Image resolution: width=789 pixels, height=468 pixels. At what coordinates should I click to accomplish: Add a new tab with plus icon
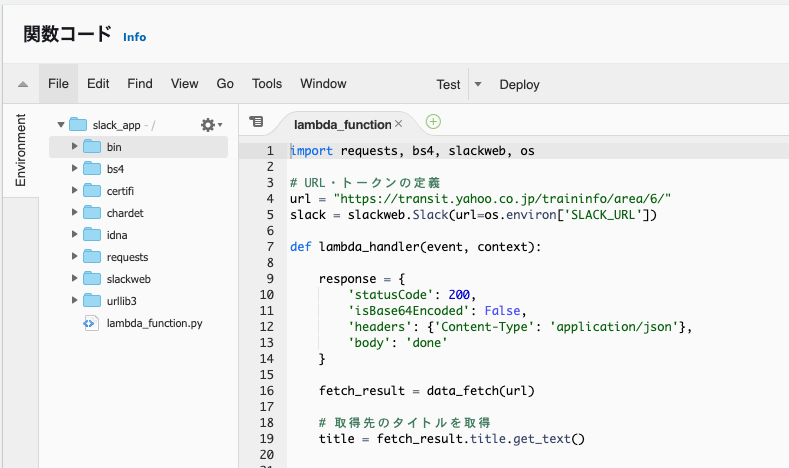point(433,122)
